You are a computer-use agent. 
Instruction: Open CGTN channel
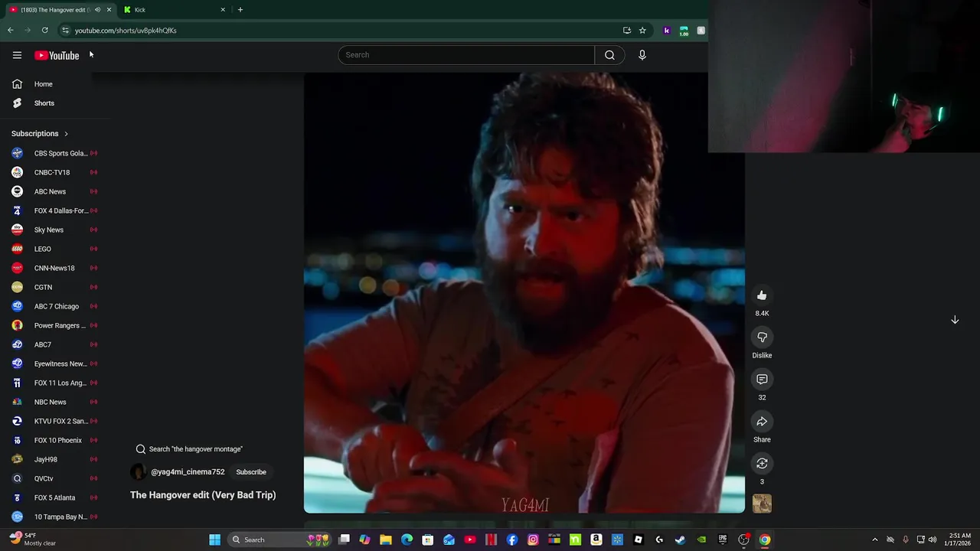tap(54, 287)
